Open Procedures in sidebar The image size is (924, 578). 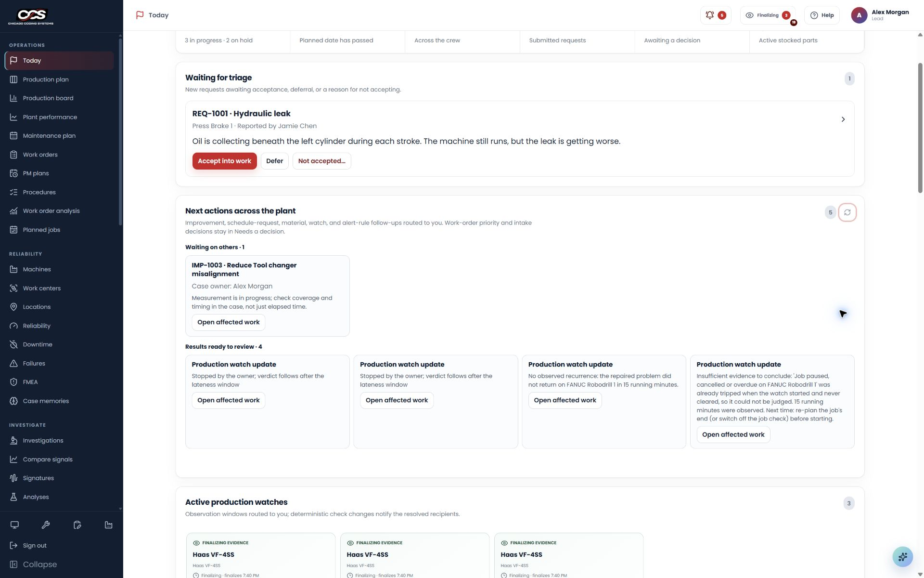[x=60, y=192]
